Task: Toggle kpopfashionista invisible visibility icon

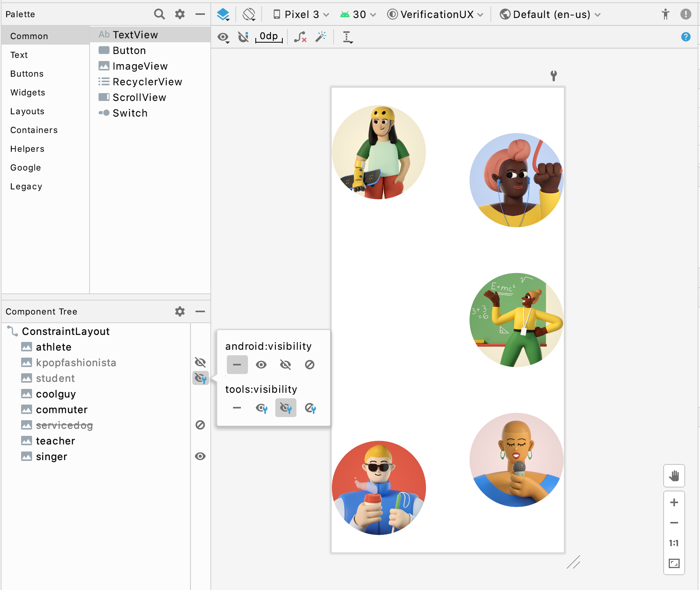Action: coord(200,362)
